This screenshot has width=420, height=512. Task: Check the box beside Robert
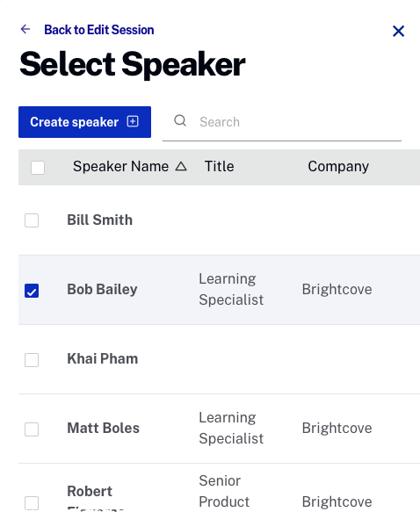pos(32,503)
